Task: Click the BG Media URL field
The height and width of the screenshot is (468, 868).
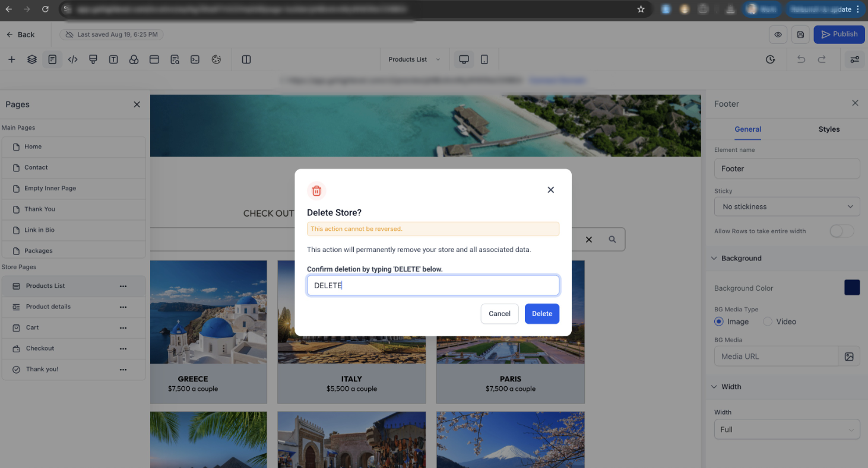Action: [x=776, y=356]
